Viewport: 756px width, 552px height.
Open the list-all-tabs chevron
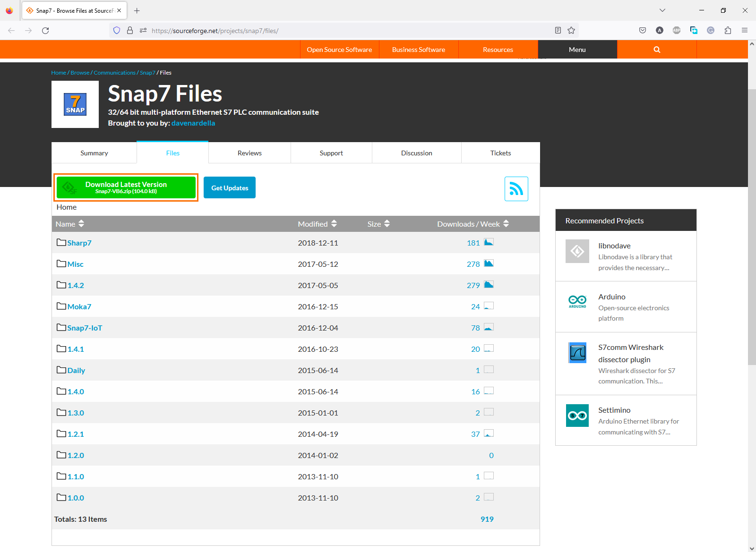pos(662,10)
